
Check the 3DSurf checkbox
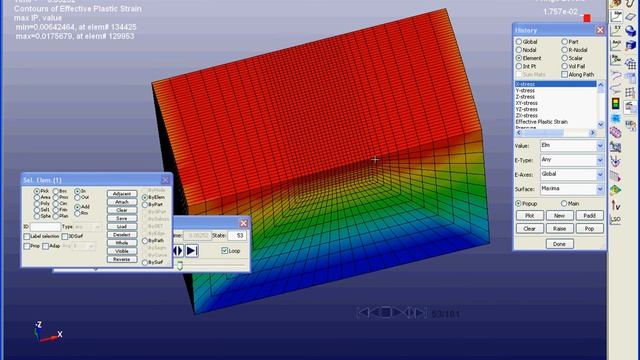(64, 236)
